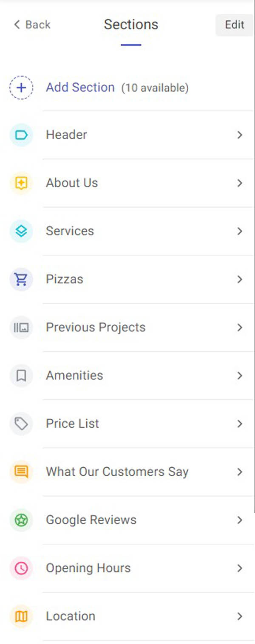This screenshot has width=255, height=644.
Task: Go Back to the previous panel
Action: click(32, 25)
